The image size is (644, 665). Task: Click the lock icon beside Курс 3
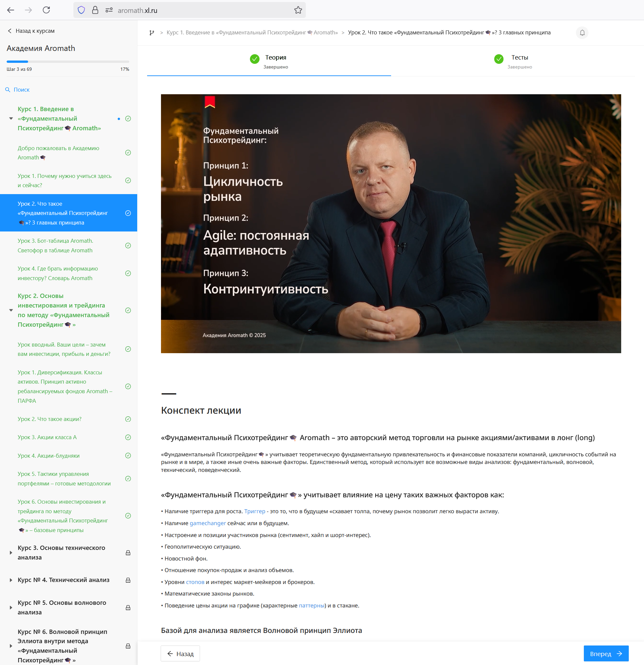coord(128,553)
